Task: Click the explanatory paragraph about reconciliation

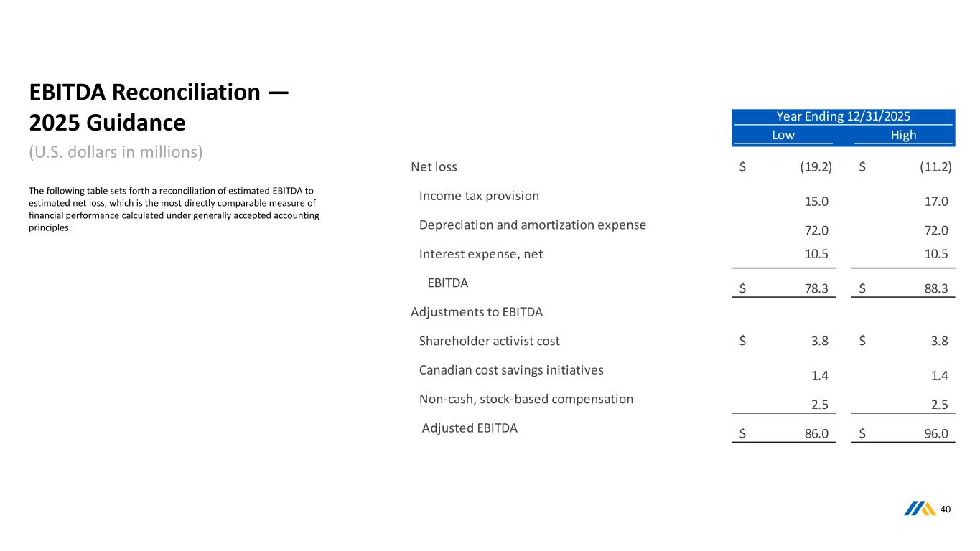Action: [174, 209]
